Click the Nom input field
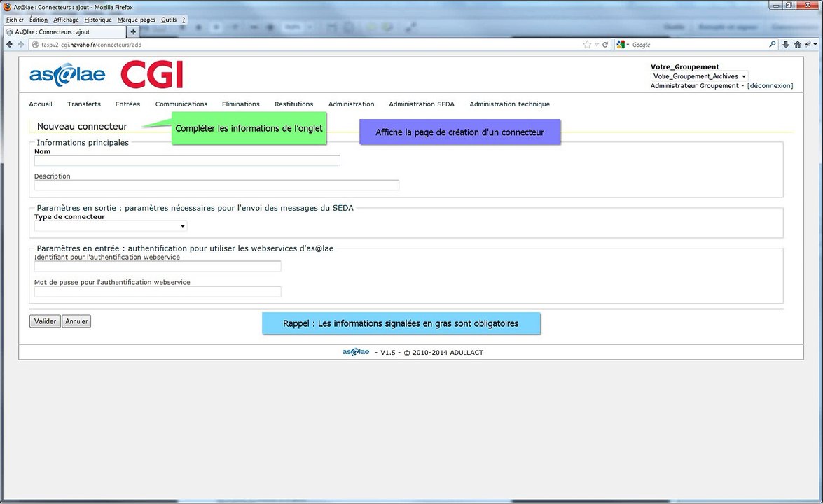Viewport: 823px width, 504px height. 188,160
